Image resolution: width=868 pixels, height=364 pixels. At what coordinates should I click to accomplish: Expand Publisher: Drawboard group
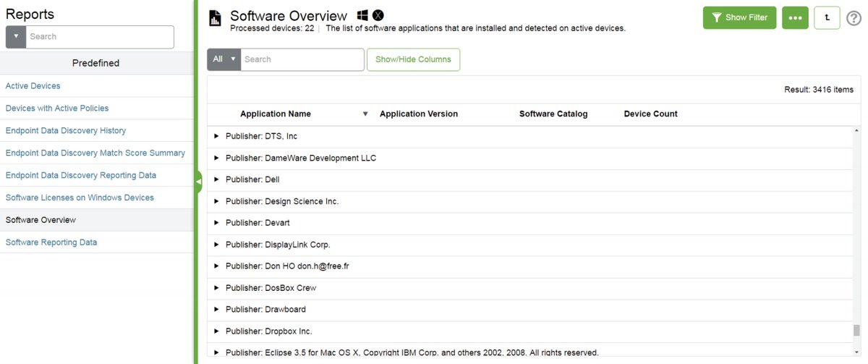[x=216, y=310]
